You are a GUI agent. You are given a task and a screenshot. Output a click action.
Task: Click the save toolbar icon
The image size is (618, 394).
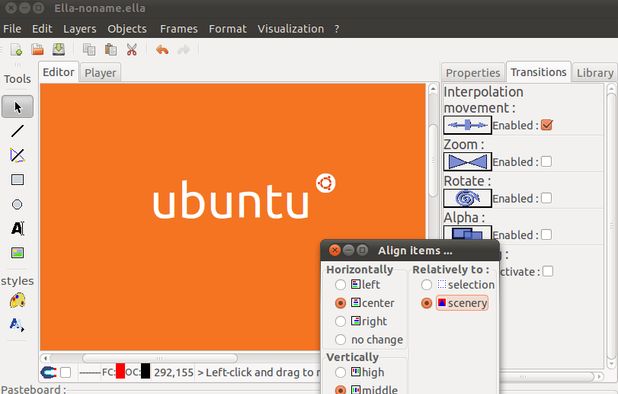(59, 49)
